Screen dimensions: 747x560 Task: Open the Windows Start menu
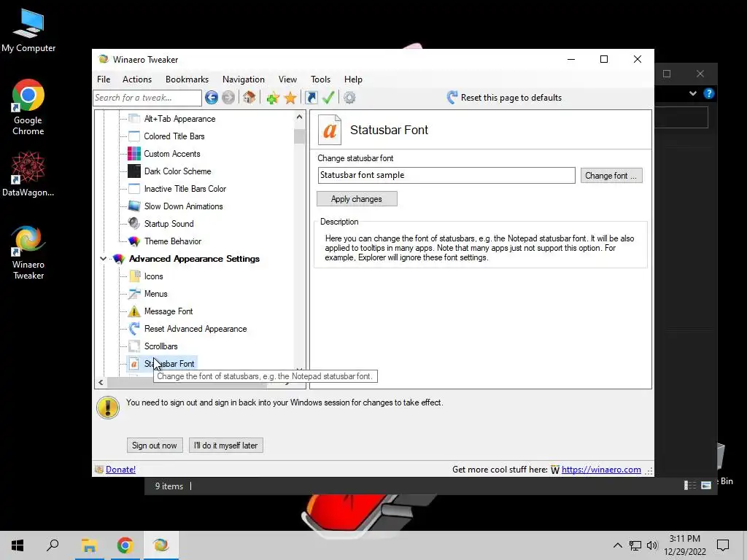click(18, 545)
